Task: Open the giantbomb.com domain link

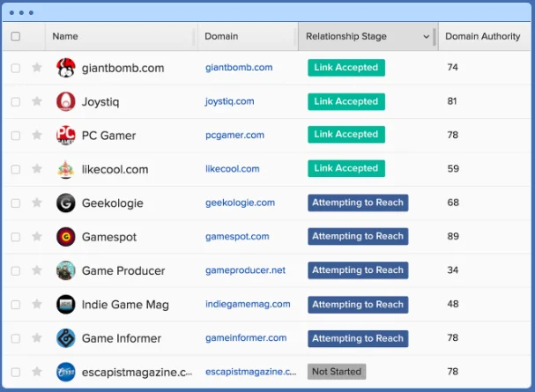Action: pos(239,68)
